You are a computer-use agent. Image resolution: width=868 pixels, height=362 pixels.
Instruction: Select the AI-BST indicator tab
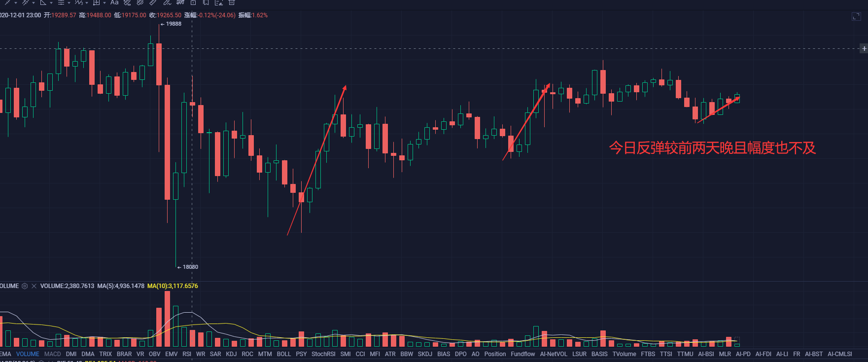814,354
